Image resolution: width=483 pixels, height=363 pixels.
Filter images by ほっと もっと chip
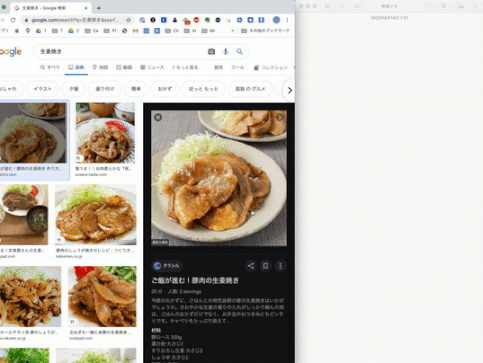203,89
